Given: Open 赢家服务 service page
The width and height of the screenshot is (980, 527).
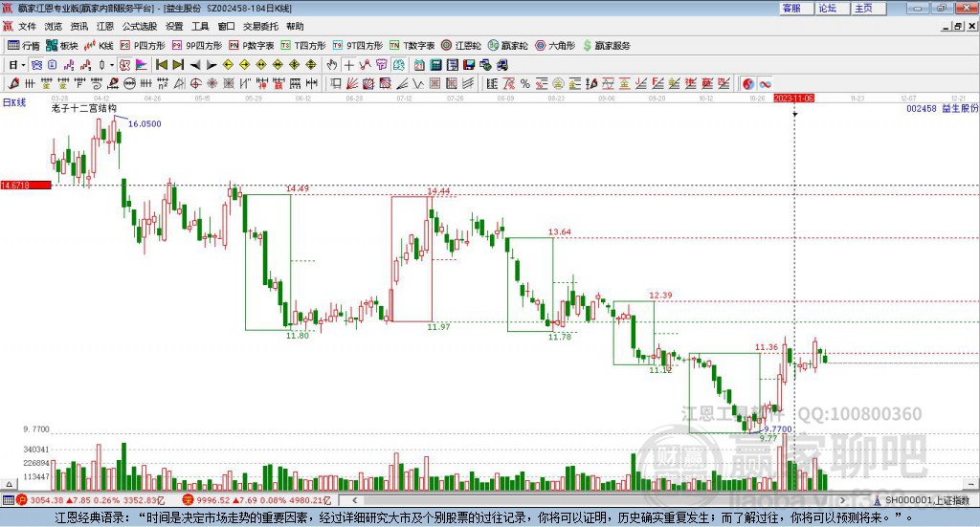Looking at the screenshot, I should tap(606, 46).
